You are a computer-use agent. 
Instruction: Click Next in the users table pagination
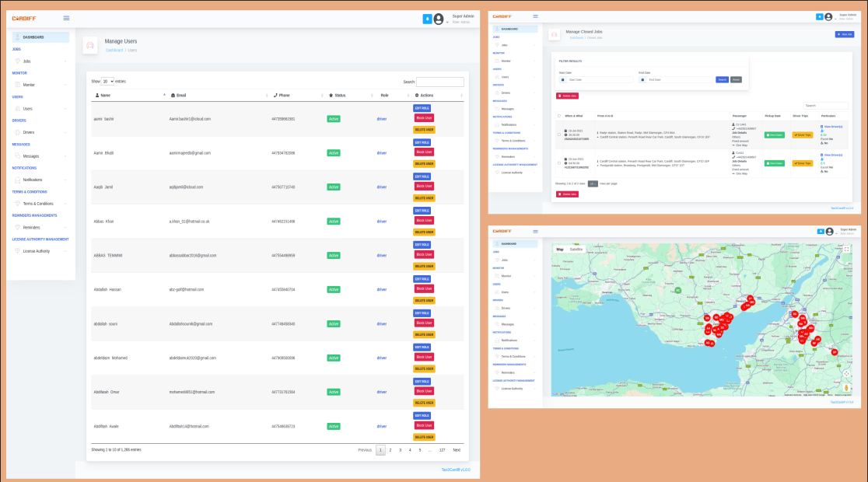457,449
